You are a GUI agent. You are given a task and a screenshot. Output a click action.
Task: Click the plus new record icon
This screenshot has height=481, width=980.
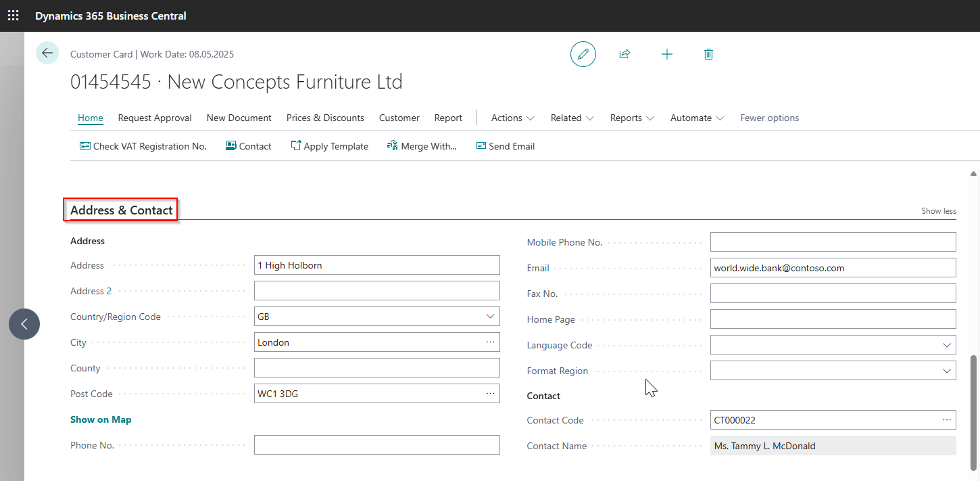(x=667, y=54)
